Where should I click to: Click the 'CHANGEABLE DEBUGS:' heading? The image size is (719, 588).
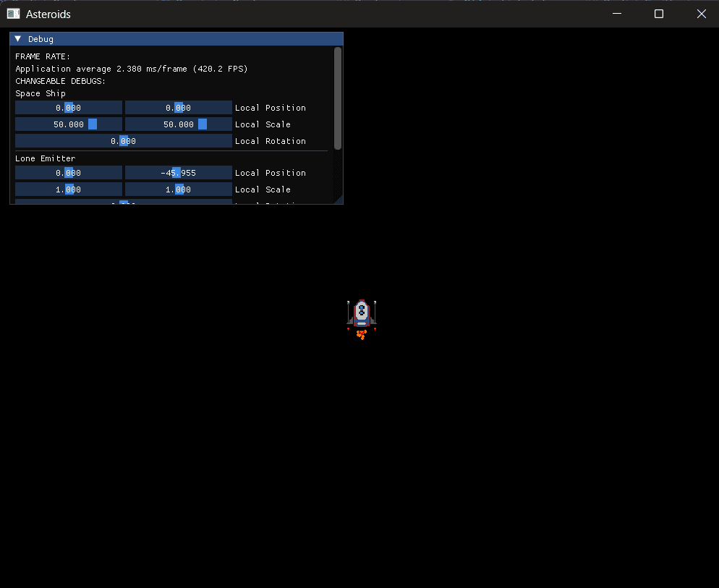61,81
